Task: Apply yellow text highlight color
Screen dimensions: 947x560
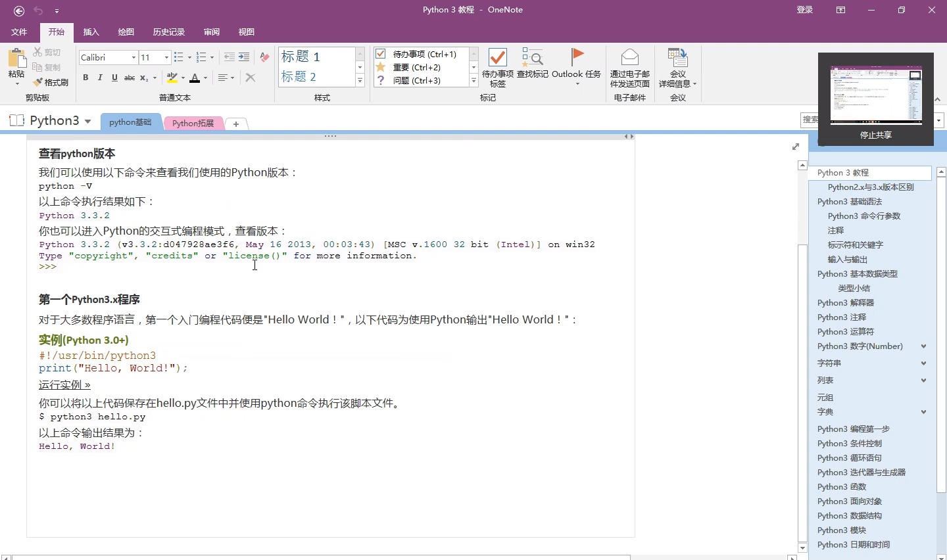Action: 172,78
